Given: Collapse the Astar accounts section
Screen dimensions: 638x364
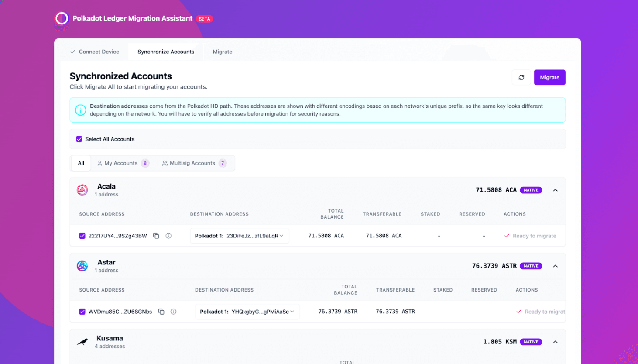Looking at the screenshot, I should point(555,266).
